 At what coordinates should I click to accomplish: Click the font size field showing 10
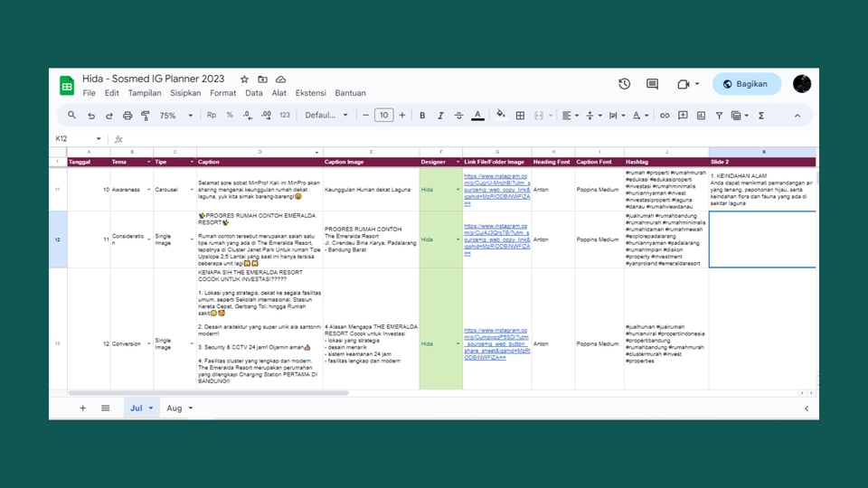(x=384, y=115)
